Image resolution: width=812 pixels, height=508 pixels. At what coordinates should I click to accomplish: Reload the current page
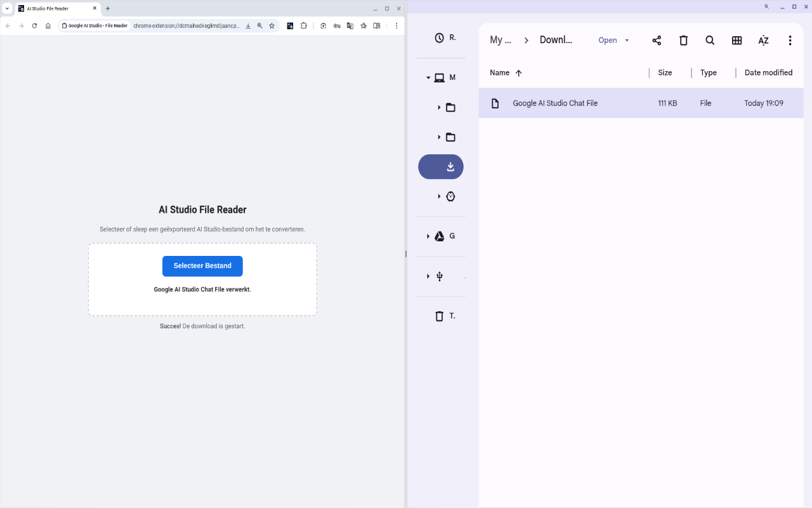click(34, 26)
